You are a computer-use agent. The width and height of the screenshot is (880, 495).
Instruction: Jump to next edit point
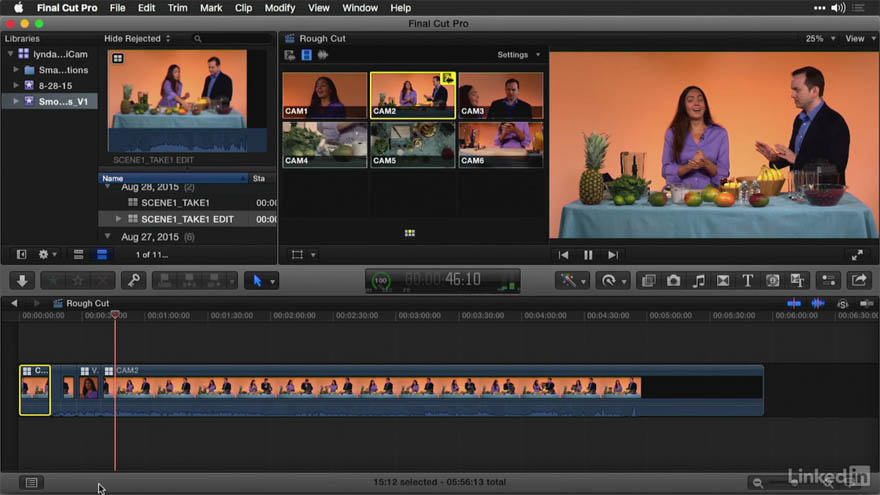point(613,255)
